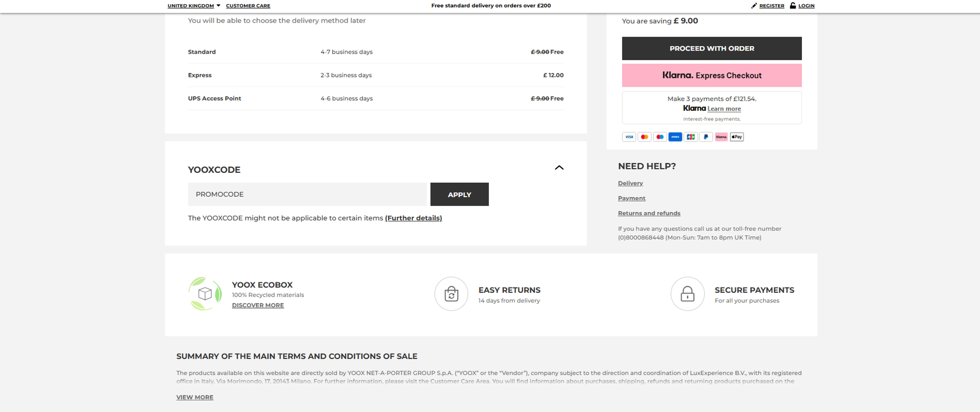
Task: Click the small Klarna payment icon
Action: coord(721,137)
